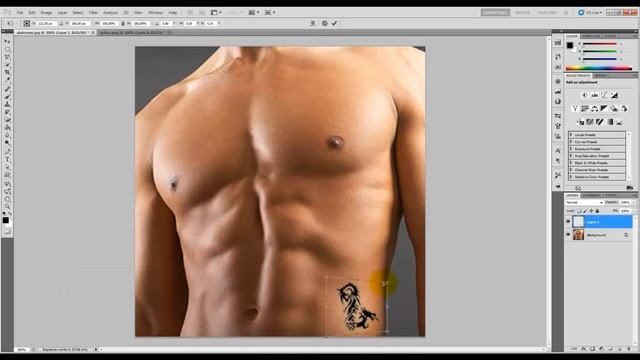Switch to the tattoo.jpg document tab
The image size is (640, 360).
[135, 32]
